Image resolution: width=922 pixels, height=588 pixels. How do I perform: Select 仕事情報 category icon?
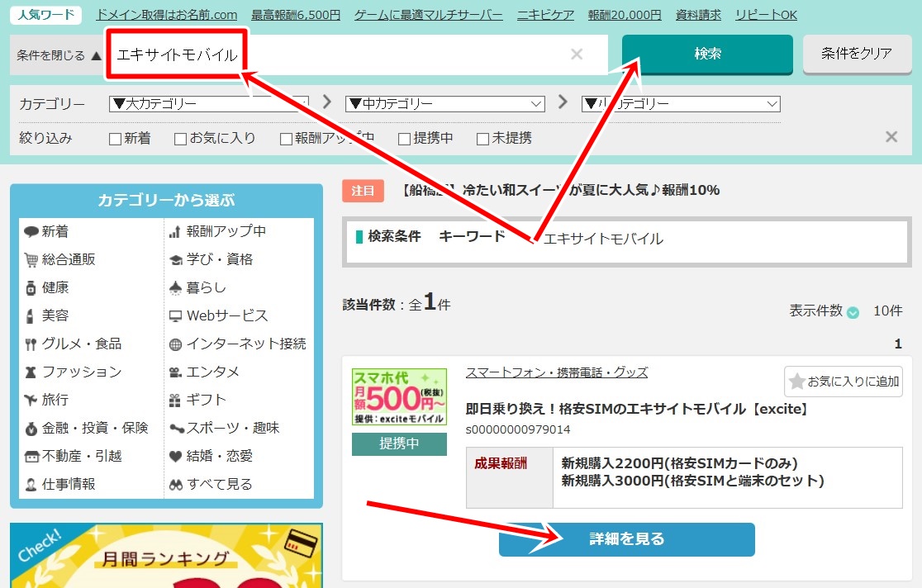pyautogui.click(x=59, y=485)
